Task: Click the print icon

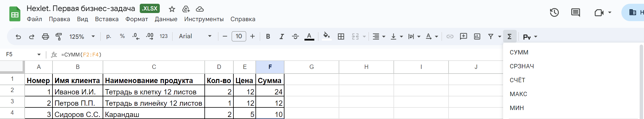Action: (x=46, y=36)
